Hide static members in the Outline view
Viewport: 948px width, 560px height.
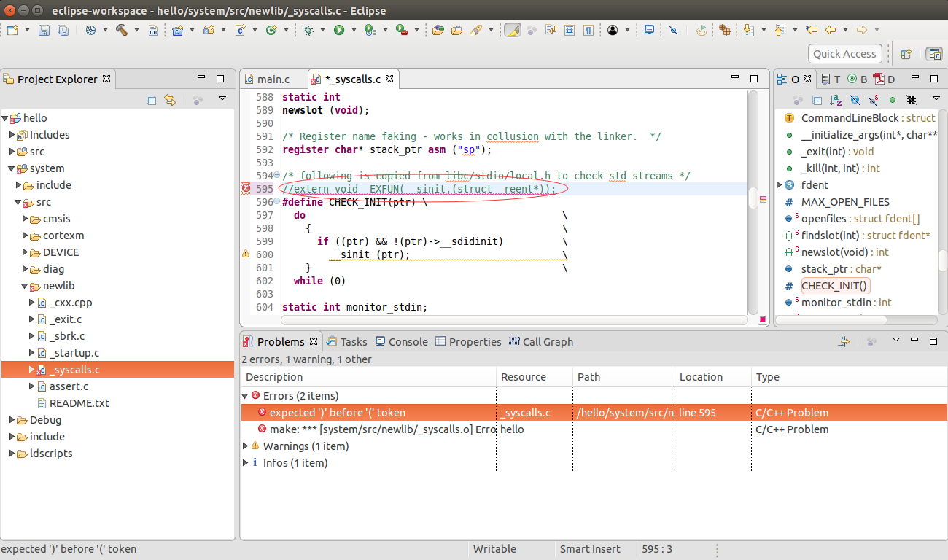[x=873, y=99]
